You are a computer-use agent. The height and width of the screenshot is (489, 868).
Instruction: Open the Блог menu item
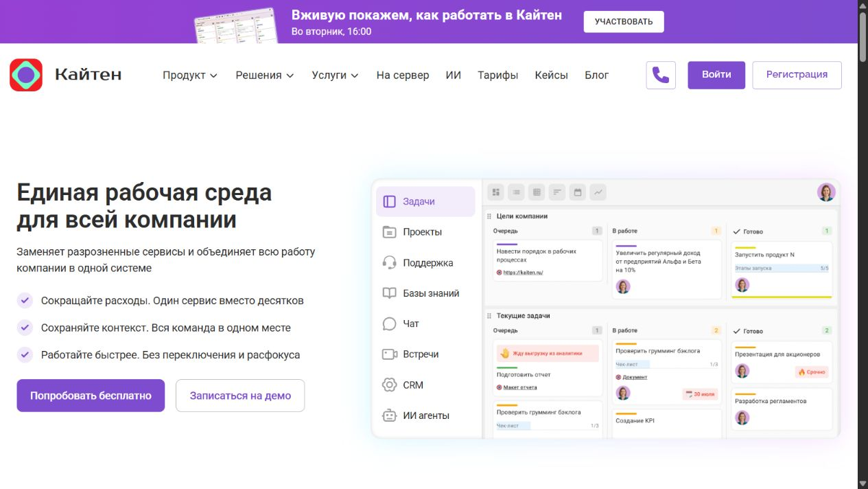tap(597, 76)
